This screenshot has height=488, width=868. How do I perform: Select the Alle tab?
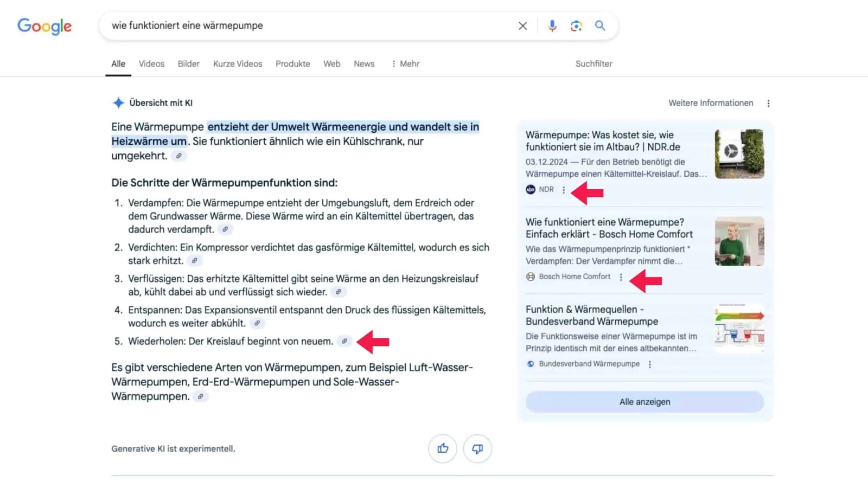tap(118, 63)
